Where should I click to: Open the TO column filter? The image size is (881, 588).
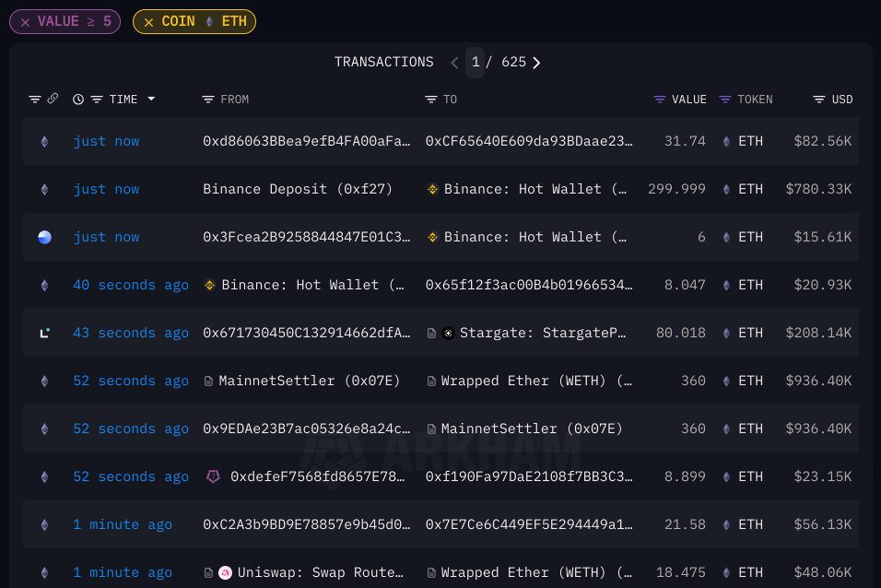[x=430, y=100]
